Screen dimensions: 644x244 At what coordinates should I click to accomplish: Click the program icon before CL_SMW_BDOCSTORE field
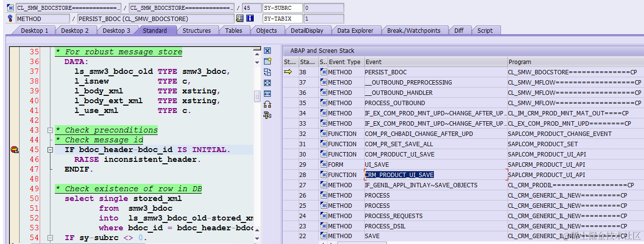(x=10, y=7)
